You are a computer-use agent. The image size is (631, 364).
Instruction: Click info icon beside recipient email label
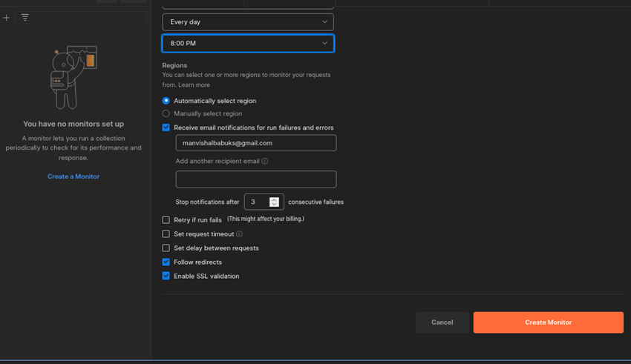click(265, 161)
